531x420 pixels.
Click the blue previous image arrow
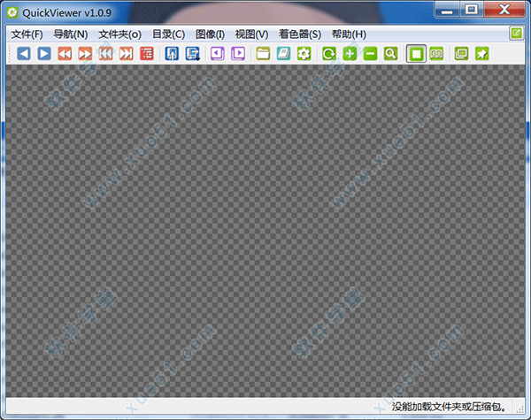pos(24,55)
